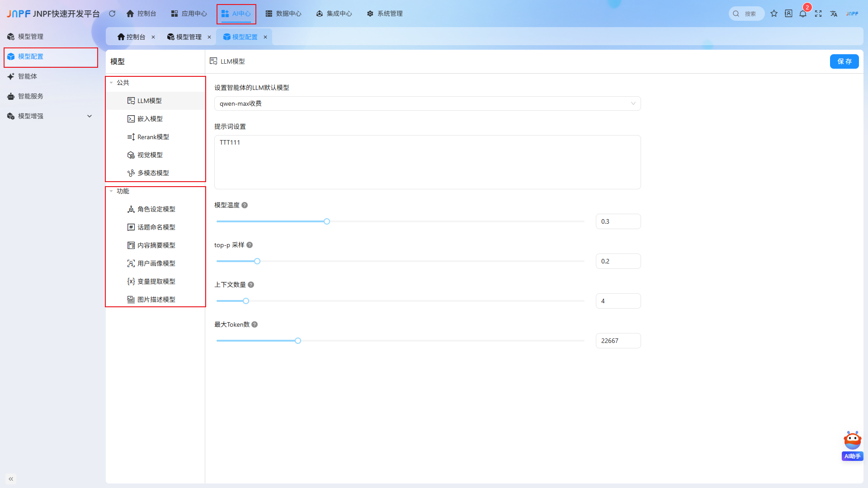
Task: Open AI中心 in the top navigation
Action: coord(236,14)
